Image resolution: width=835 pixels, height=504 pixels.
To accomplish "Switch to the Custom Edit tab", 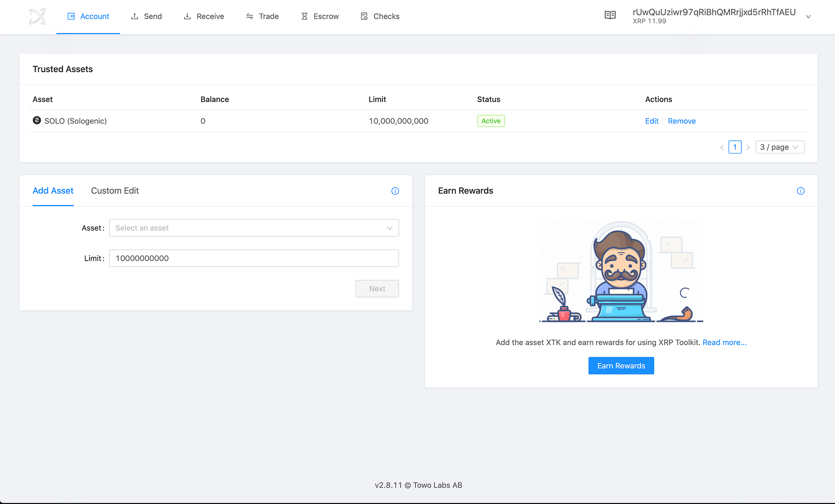I will click(115, 191).
